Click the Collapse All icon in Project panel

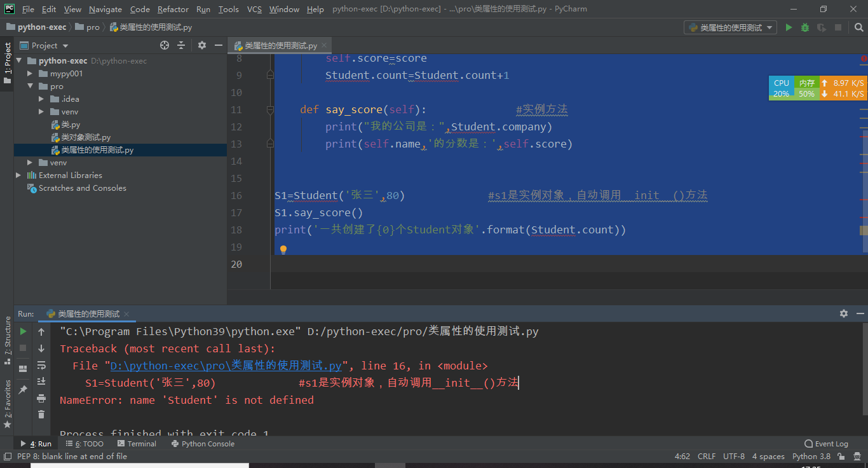181,45
